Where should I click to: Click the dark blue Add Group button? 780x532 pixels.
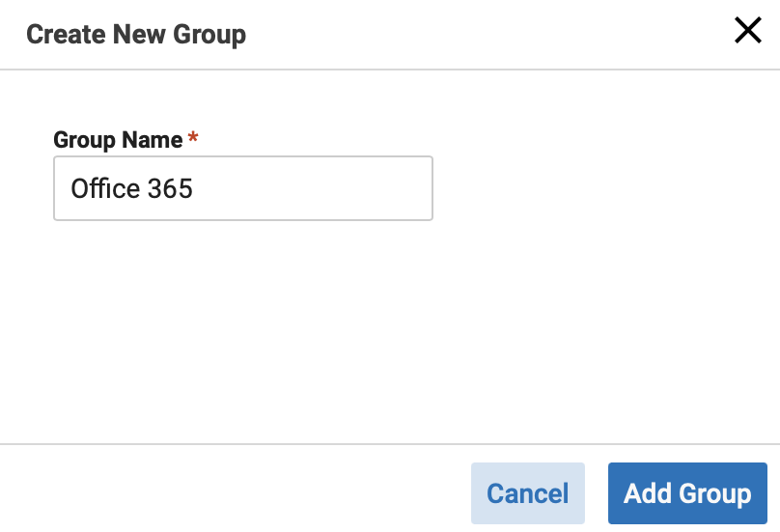coord(687,493)
